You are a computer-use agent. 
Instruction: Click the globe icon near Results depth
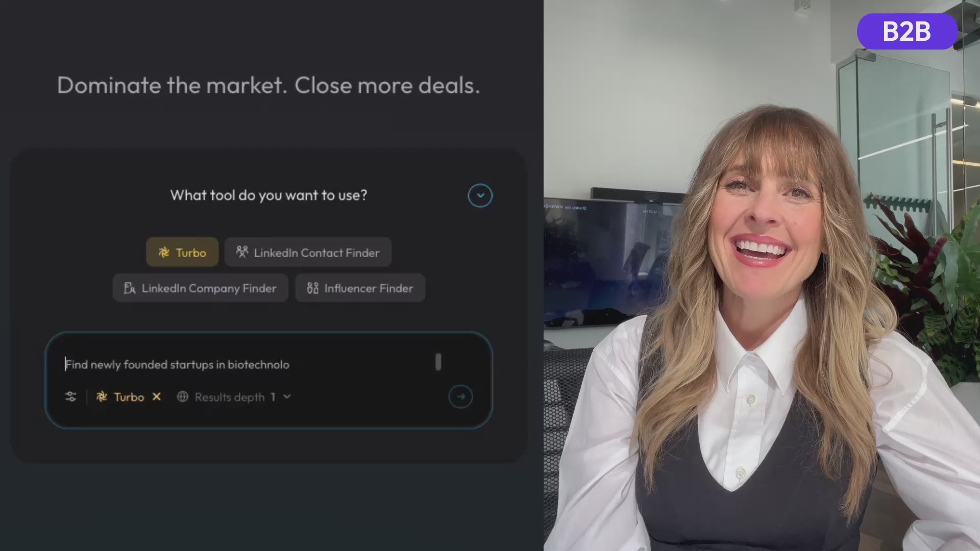point(183,396)
